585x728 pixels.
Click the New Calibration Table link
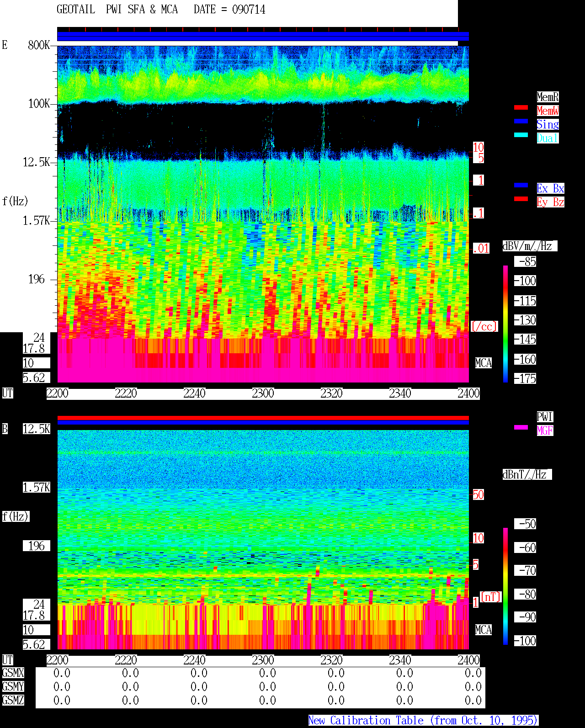click(x=423, y=721)
